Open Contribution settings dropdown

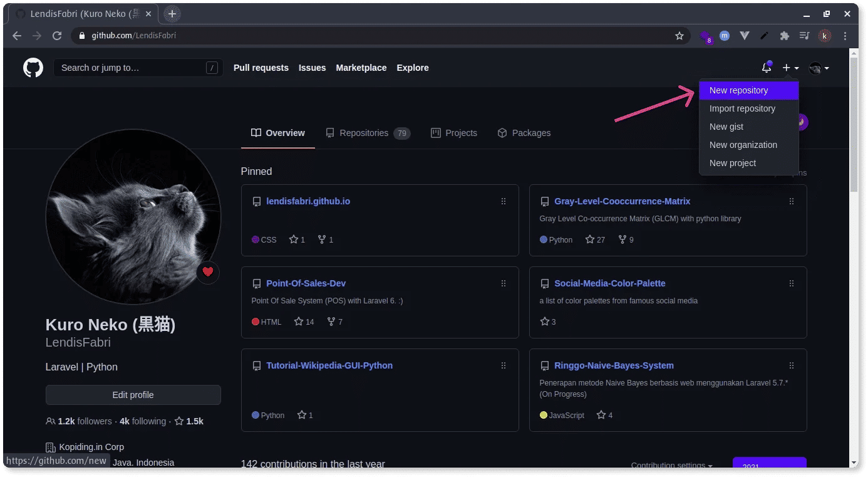click(x=671, y=465)
